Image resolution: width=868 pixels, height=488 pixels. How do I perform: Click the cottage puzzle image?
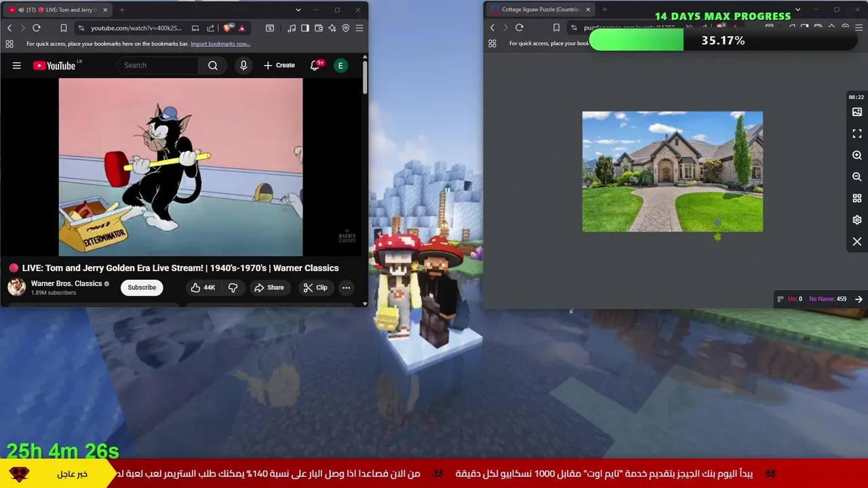[x=672, y=171]
